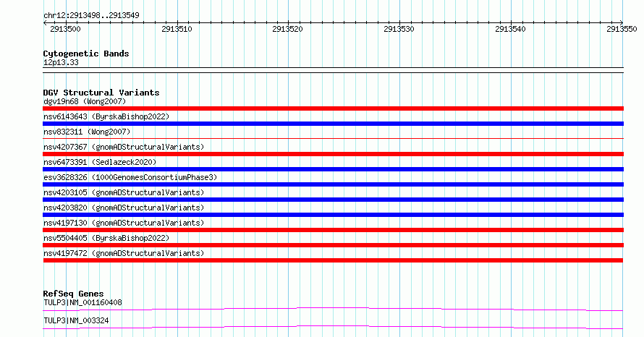Open esv3628326 (1000GenomesConsortiumPhase3) label

pos(130,177)
